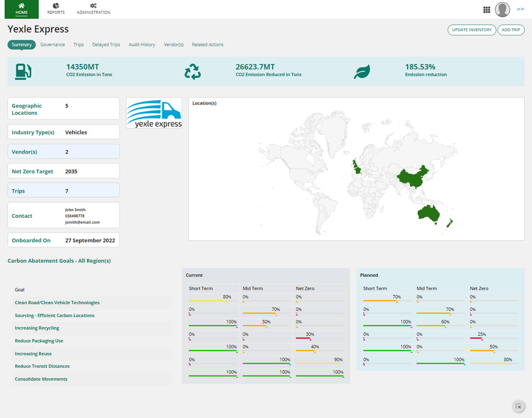Viewport: 532px width, 418px height.
Task: Click the Onboarded On 27 September 2022 card
Action: pos(64,240)
